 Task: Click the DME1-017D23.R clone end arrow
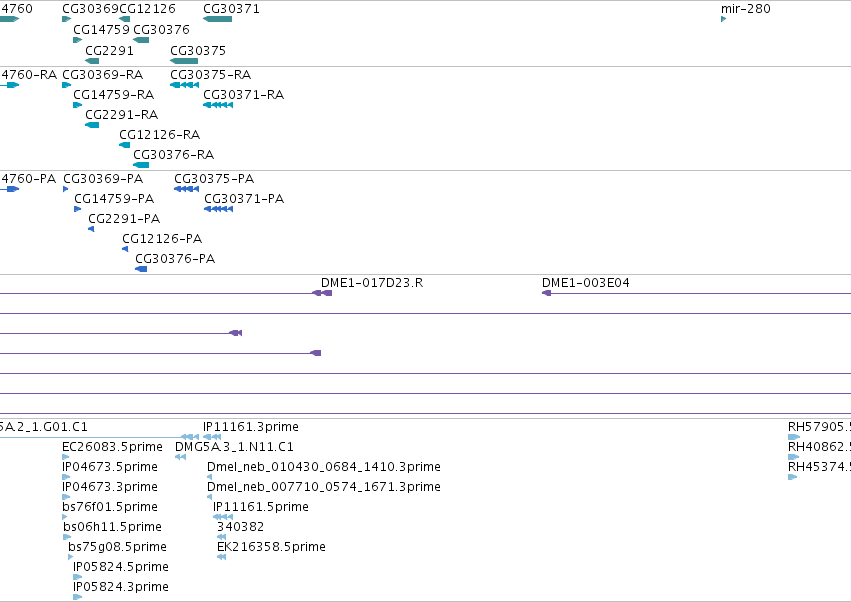[322, 293]
